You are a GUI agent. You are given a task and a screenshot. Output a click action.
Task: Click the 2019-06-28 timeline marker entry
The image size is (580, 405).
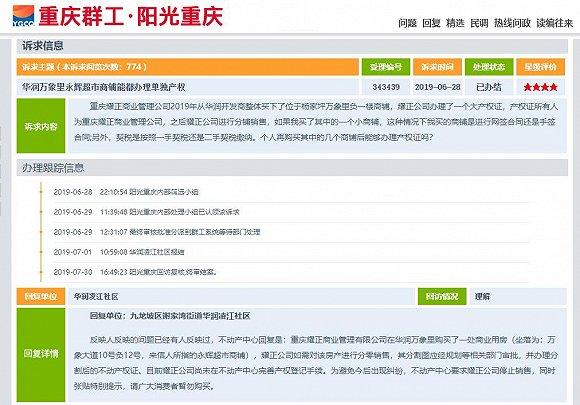tap(126, 192)
